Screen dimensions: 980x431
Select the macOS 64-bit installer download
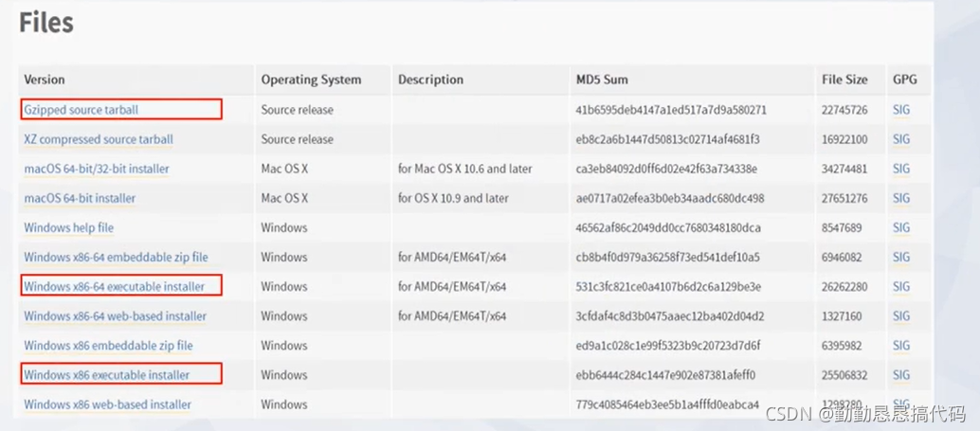tap(80, 198)
